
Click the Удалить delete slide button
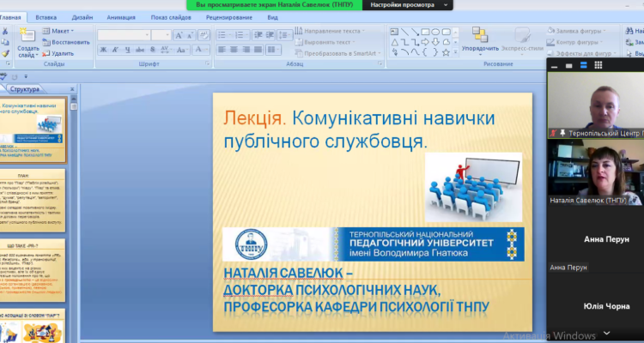tap(58, 53)
